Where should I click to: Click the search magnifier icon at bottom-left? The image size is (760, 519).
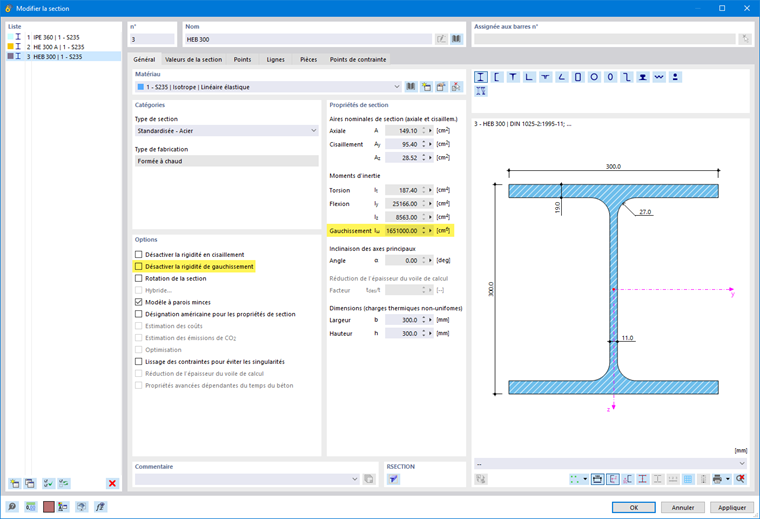(x=12, y=507)
